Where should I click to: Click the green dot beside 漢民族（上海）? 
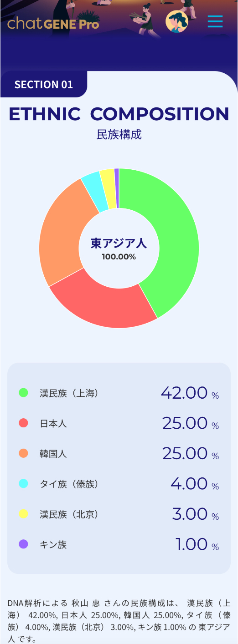[x=23, y=392]
